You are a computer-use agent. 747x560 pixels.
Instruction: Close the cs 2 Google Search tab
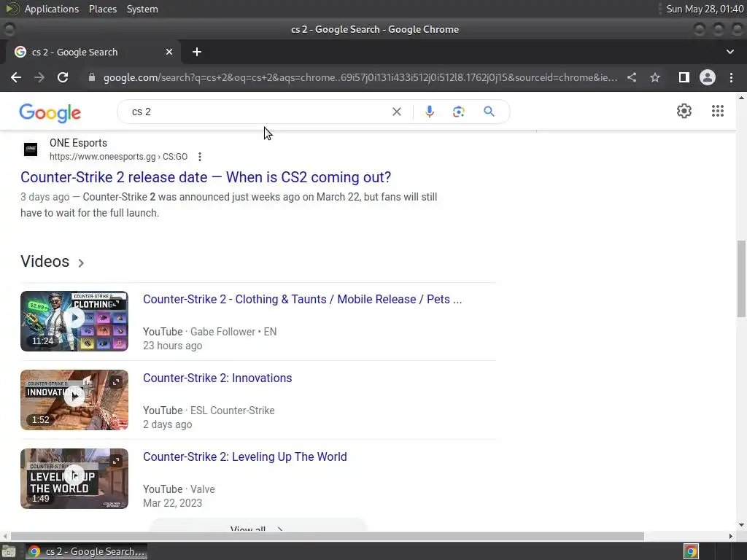tap(169, 52)
